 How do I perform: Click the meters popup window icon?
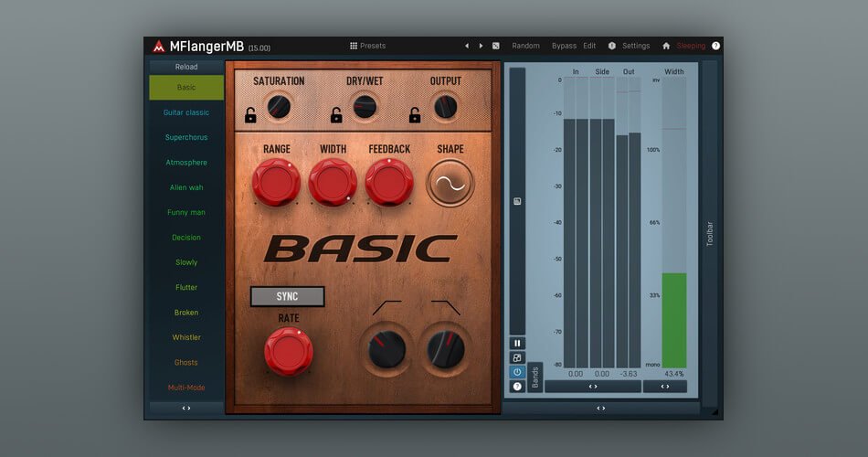click(517, 358)
